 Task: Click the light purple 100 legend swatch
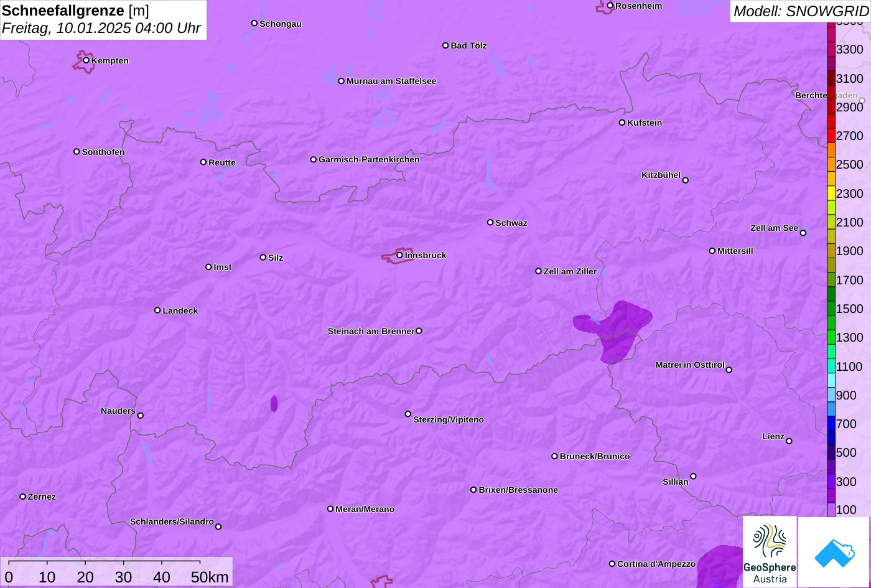(831, 510)
